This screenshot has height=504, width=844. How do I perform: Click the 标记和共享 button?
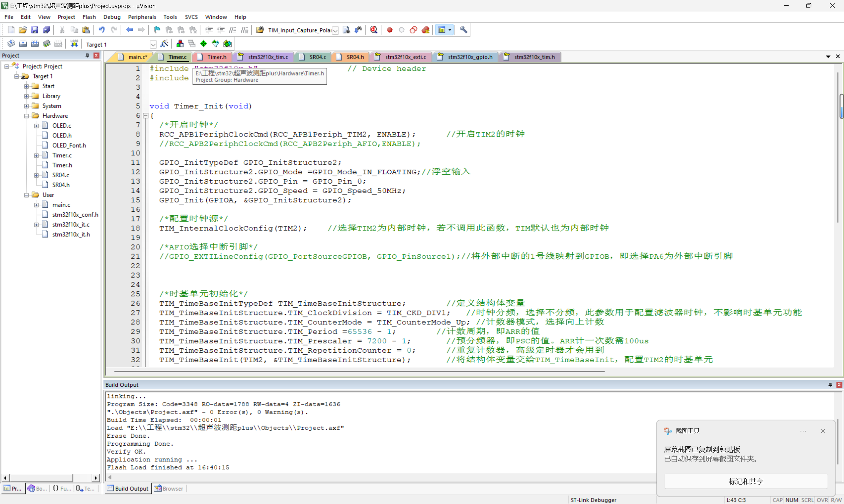coord(745,481)
